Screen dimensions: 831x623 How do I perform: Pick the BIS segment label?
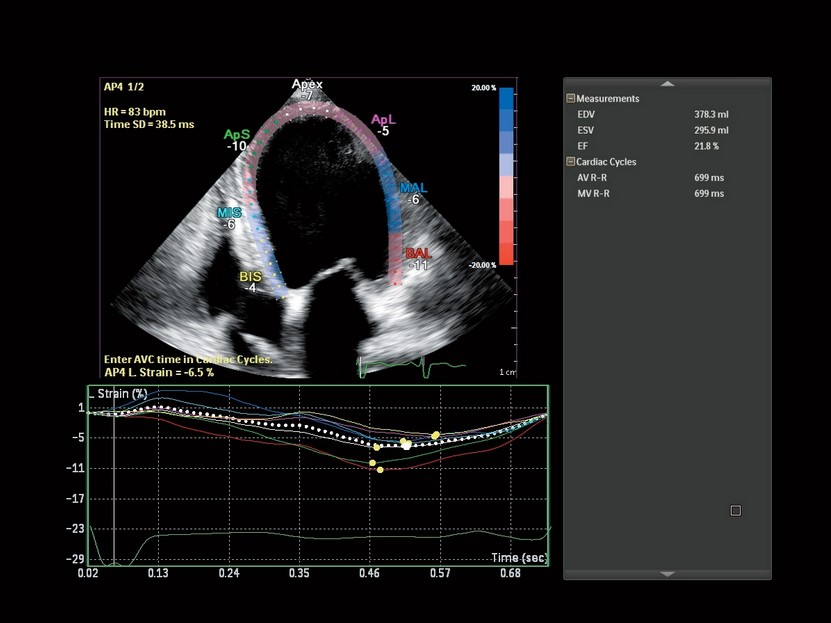pos(251,276)
